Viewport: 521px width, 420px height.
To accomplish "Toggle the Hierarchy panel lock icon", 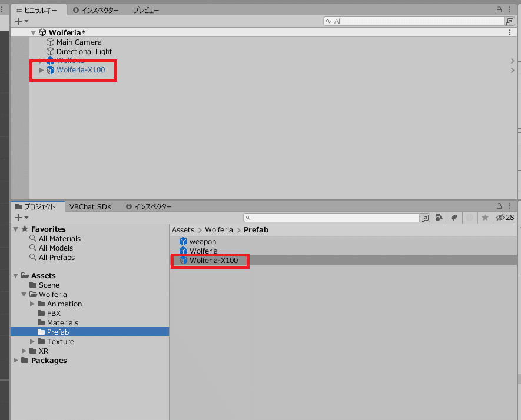I will click(499, 9).
